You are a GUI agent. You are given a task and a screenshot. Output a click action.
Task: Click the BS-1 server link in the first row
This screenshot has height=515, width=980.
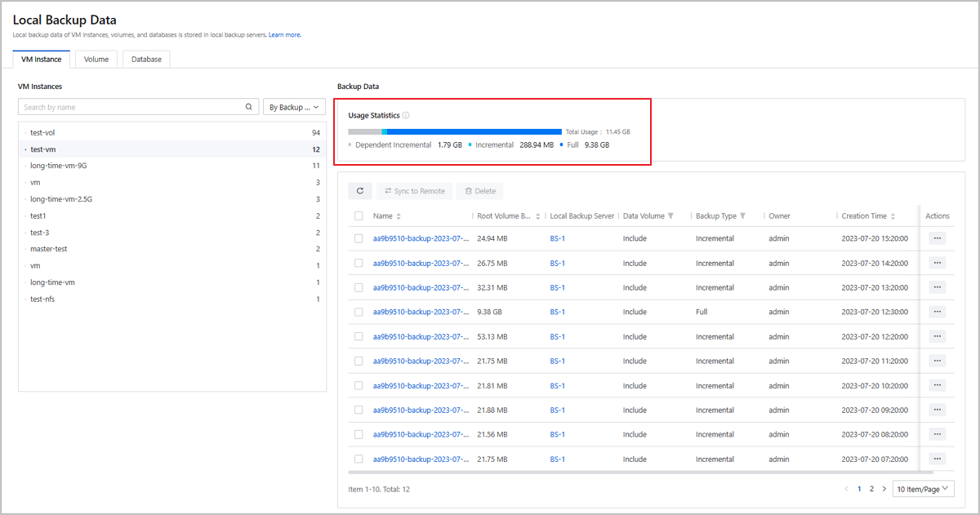[558, 238]
